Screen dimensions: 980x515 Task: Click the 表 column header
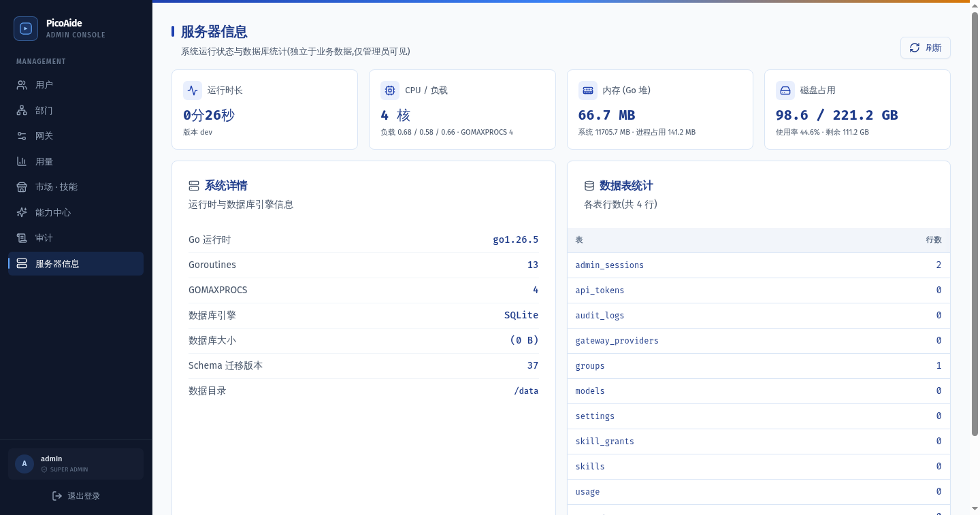point(579,240)
